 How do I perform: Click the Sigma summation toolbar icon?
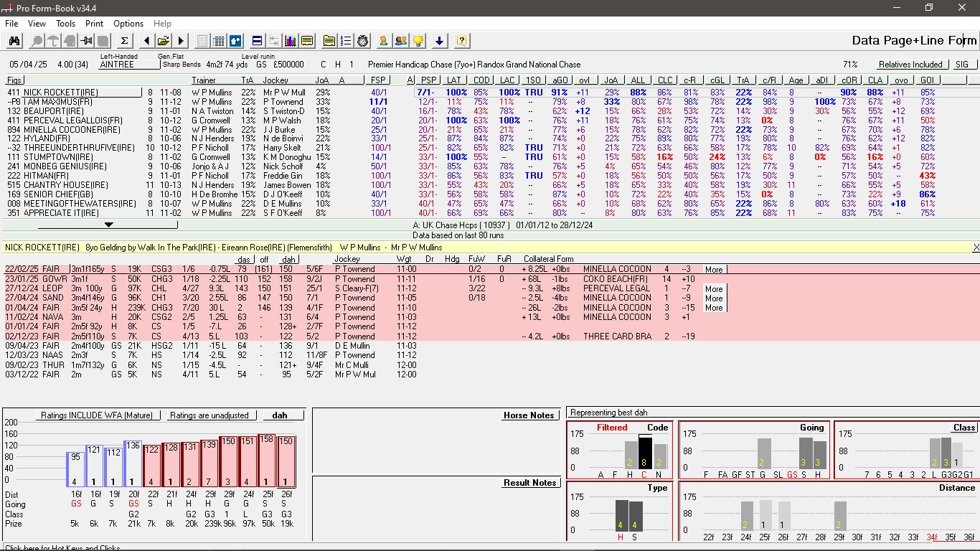[123, 41]
